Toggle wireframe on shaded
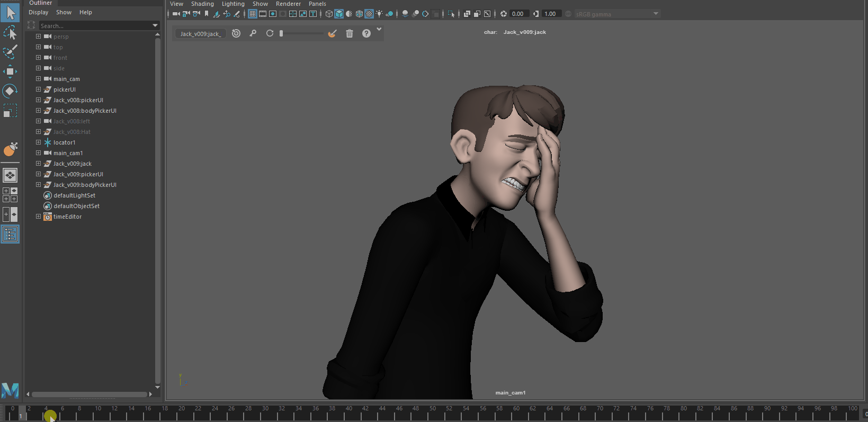Screen dimensions: 868x422 point(359,14)
